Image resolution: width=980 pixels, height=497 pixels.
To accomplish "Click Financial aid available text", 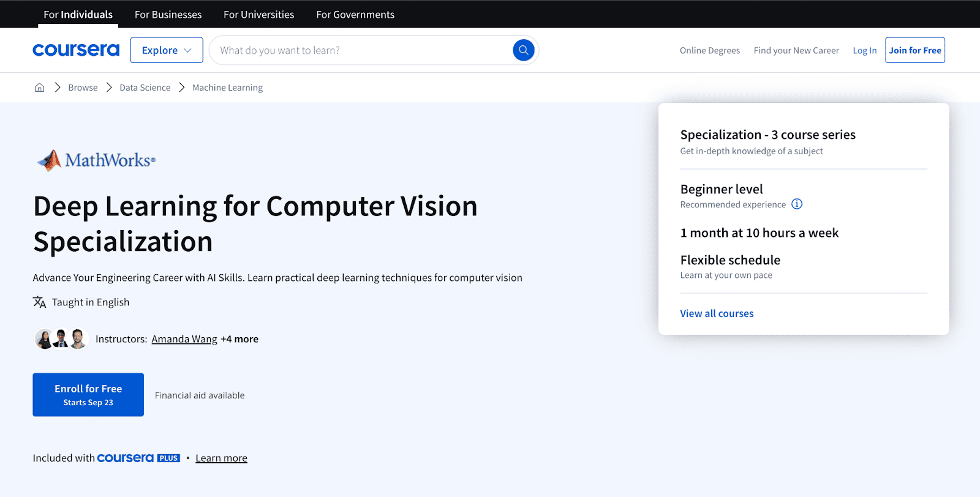I will click(x=200, y=395).
